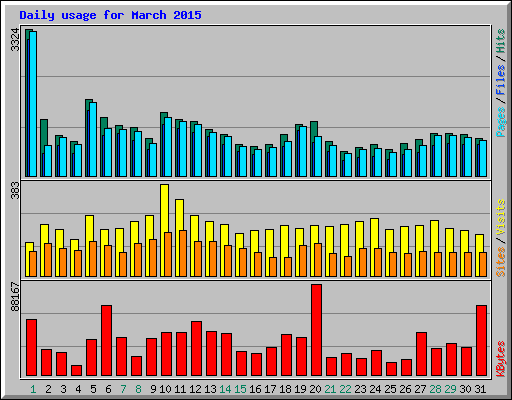This screenshot has width=512, height=400.
Task: Click the day label 3 on x-axis
Action: 63,389
